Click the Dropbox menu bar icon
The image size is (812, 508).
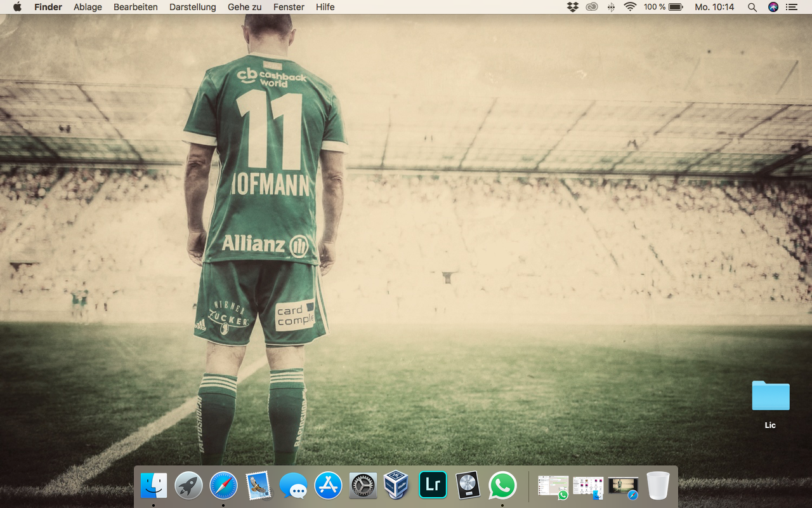[x=573, y=7]
